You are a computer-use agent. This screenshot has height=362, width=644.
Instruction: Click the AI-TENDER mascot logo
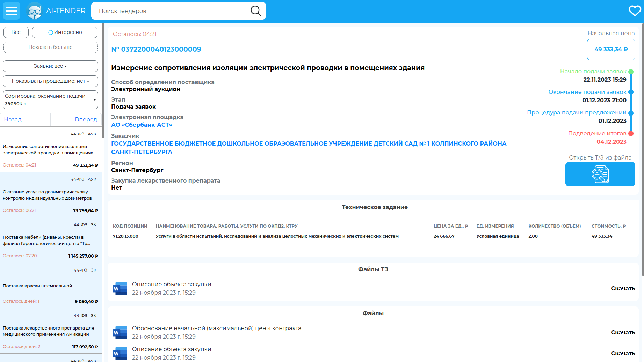tap(34, 11)
